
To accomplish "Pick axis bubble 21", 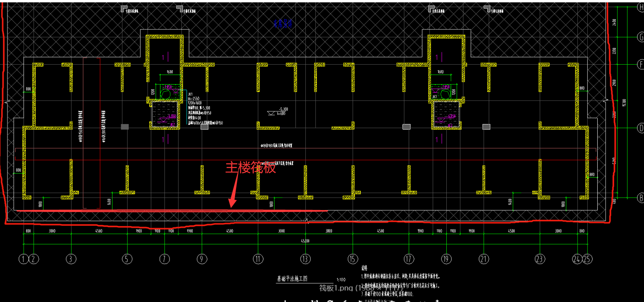I will tap(484, 259).
